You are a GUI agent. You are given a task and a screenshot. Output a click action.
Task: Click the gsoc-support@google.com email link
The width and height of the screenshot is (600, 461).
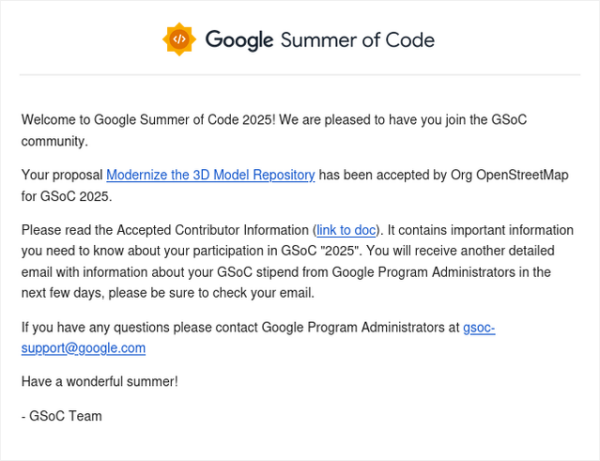tap(258, 338)
